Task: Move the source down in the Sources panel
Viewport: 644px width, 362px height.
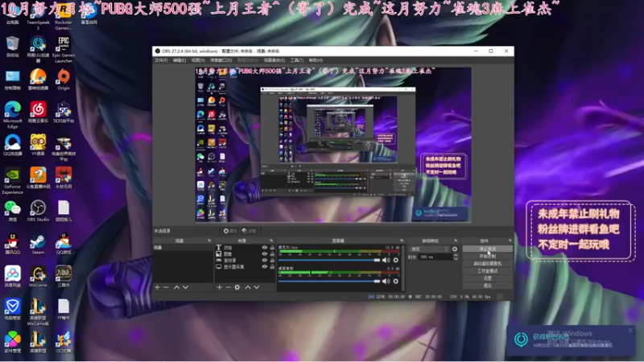Action: pos(256,287)
